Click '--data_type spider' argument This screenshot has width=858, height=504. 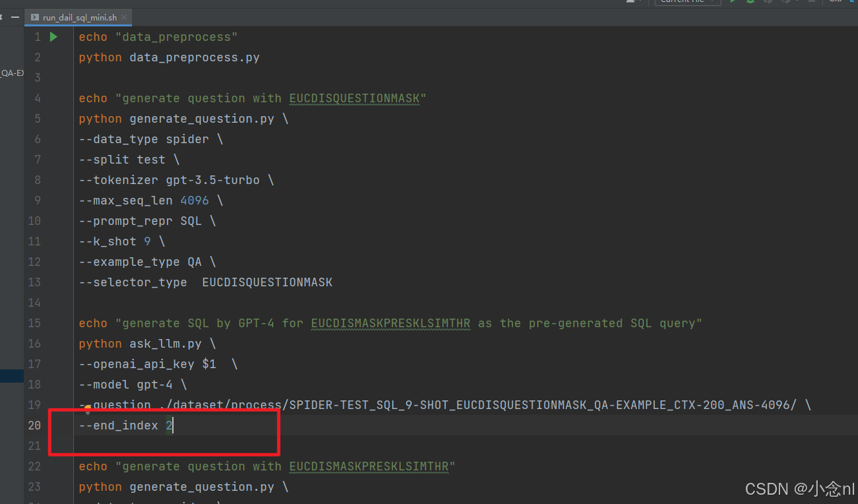coord(144,139)
